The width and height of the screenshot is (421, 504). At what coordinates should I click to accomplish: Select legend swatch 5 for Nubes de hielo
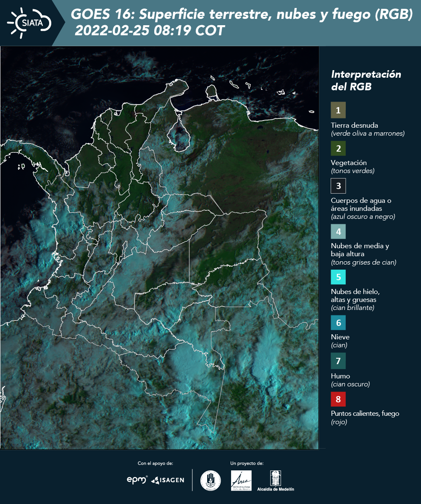tap(338, 277)
